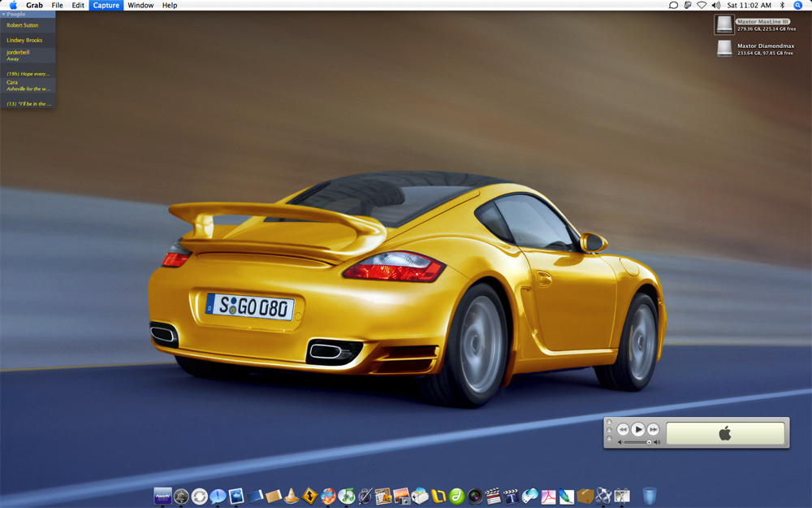
Task: Launch VLC traffic cone in Dock
Action: 292,496
